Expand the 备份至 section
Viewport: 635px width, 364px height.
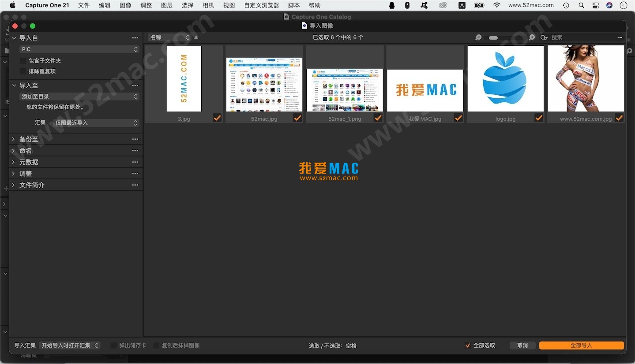point(14,139)
